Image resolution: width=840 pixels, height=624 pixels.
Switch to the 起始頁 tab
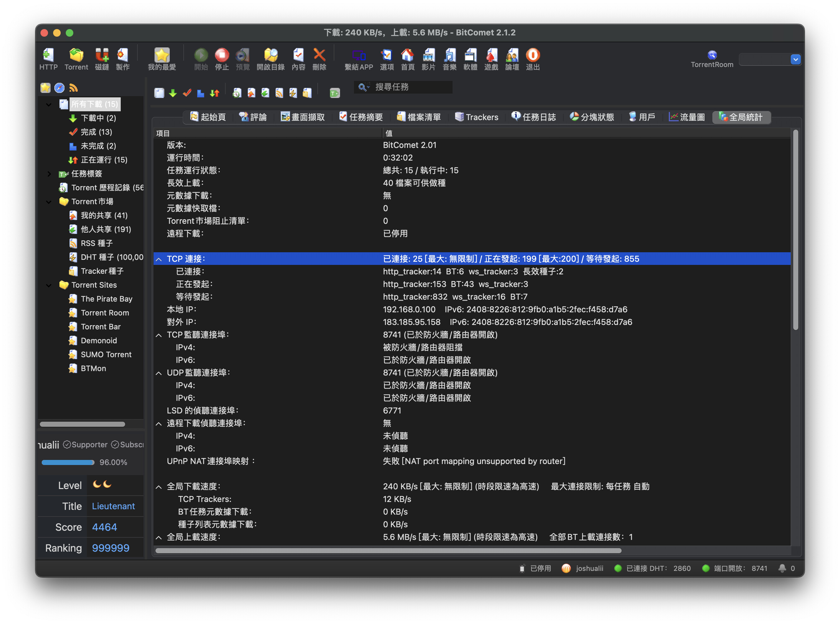208,117
